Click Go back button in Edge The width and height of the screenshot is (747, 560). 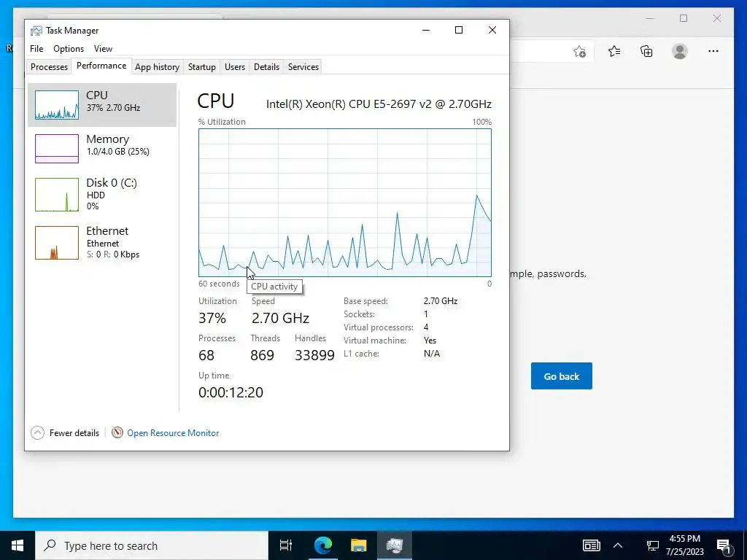(x=562, y=376)
